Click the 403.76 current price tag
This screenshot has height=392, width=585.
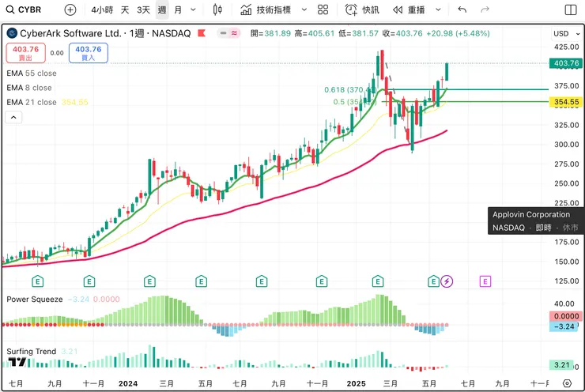pyautogui.click(x=565, y=63)
